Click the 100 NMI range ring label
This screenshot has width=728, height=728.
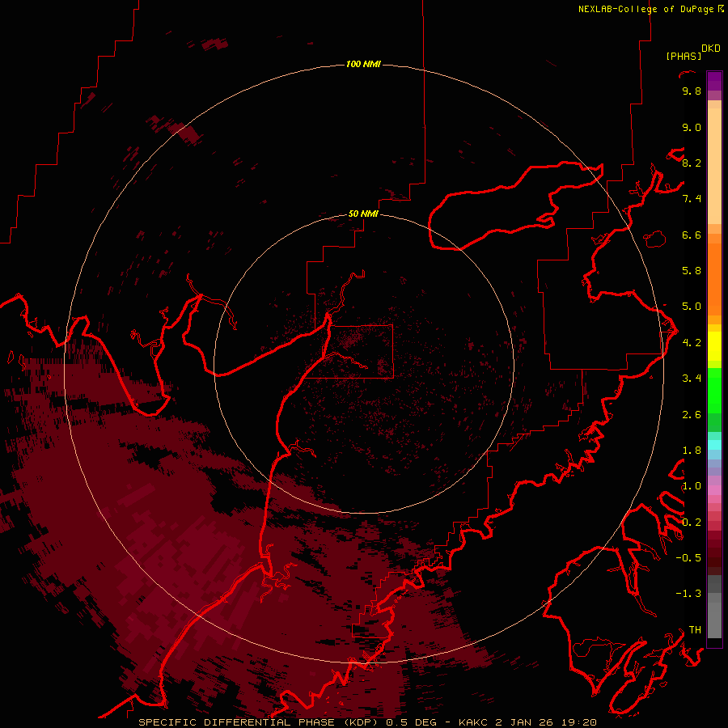point(363,64)
